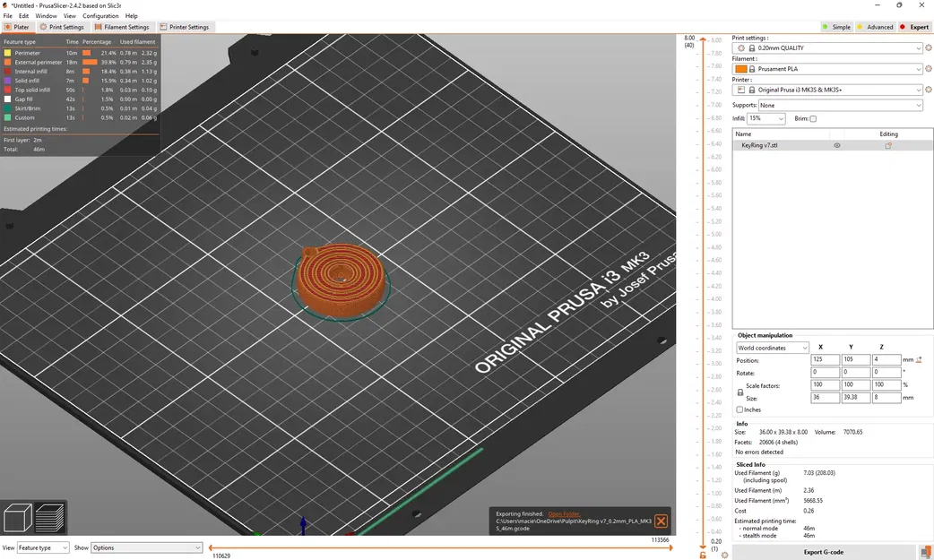Open filament settings gear beside Prusament PLA

tap(928, 69)
